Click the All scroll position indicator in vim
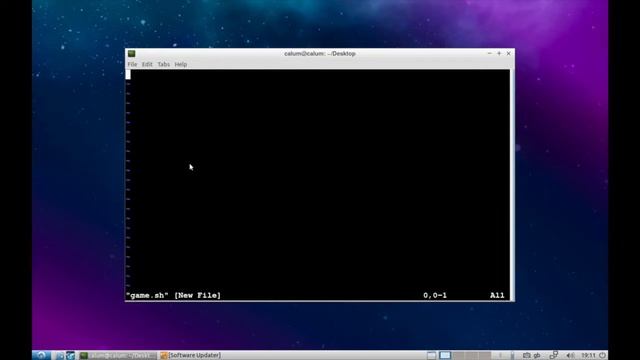The height and width of the screenshot is (360, 640). point(497,296)
